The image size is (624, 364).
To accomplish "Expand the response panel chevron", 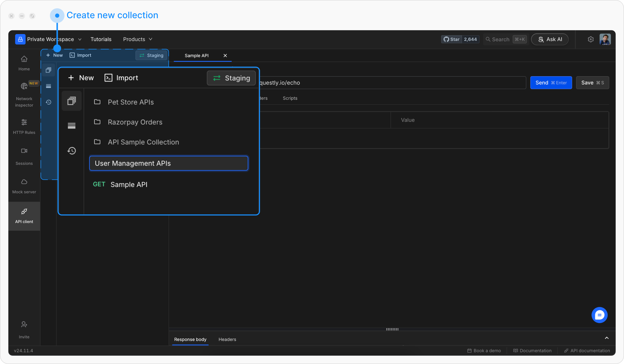I will coord(607,338).
